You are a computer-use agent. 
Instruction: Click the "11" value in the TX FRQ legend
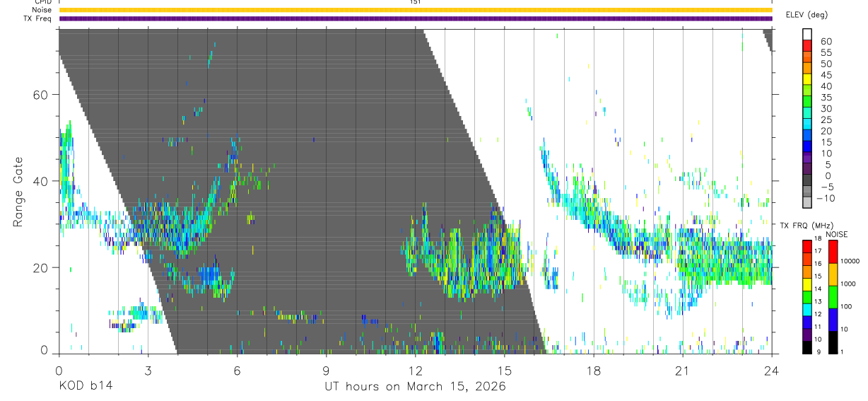tap(818, 327)
